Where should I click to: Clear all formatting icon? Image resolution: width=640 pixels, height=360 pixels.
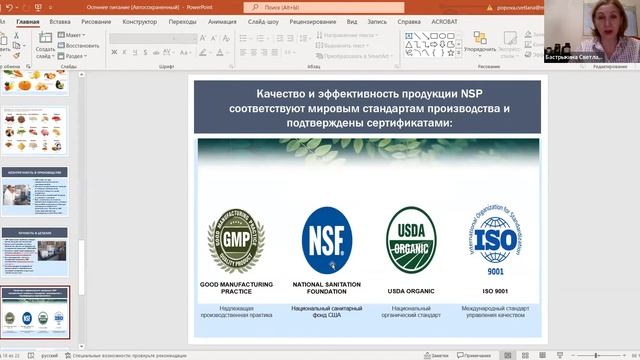coord(226,38)
